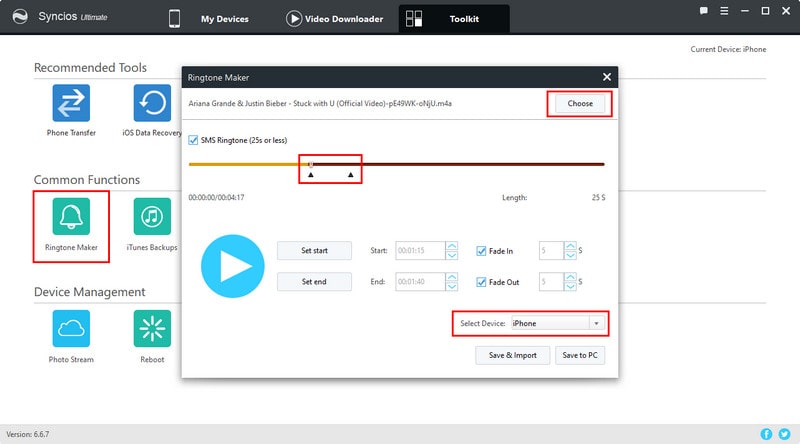
Task: Decrease the End time with down arrow
Action: pos(452,286)
